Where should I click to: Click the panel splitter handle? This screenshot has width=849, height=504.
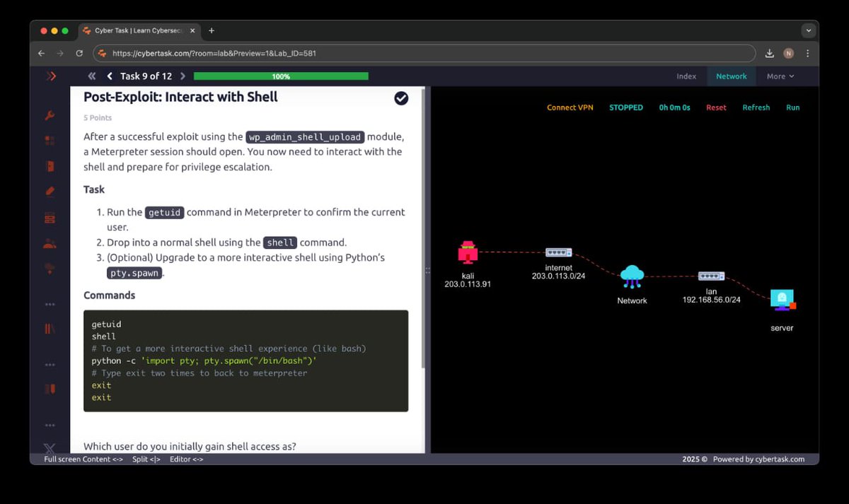(x=428, y=270)
